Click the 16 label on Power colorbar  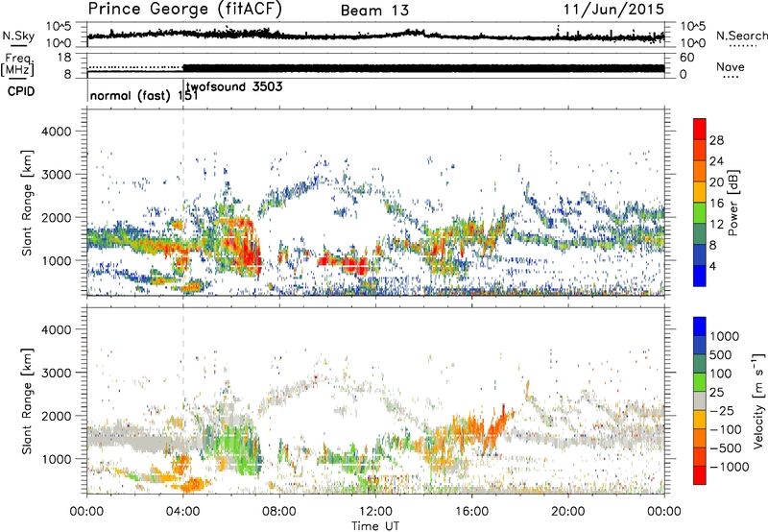coord(716,204)
